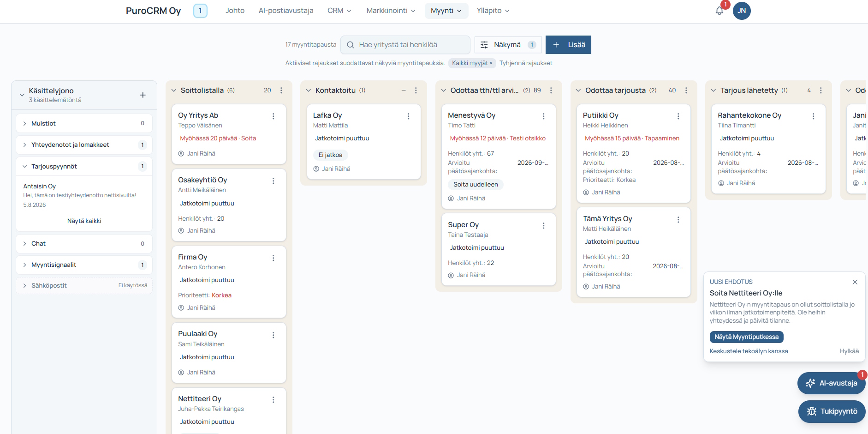Open Nettiteeri Oy card options

pyautogui.click(x=273, y=400)
